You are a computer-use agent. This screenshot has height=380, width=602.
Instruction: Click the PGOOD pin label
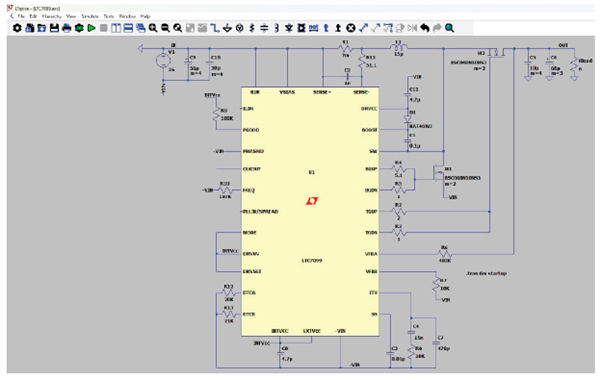coord(251,130)
